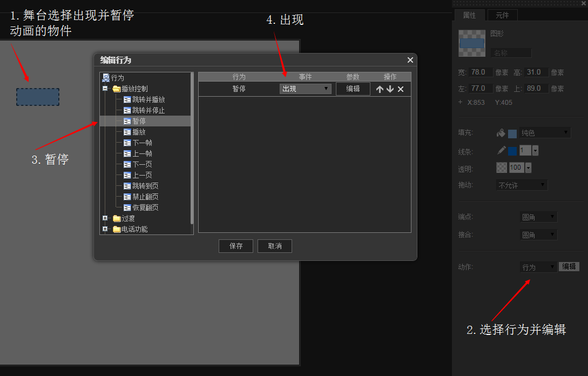Image resolution: width=588 pixels, height=376 pixels.
Task: Click the 名称 input field
Action: tap(510, 52)
